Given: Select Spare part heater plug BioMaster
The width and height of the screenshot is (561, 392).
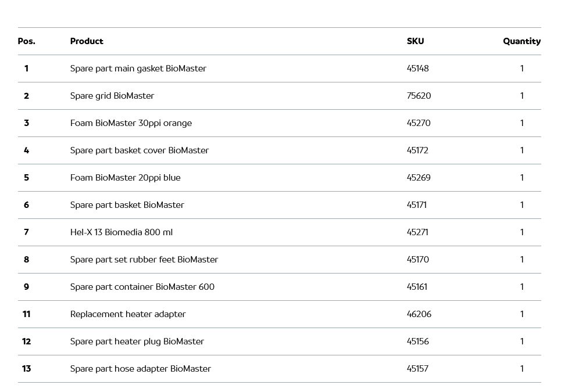Looking at the screenshot, I should point(137,341).
